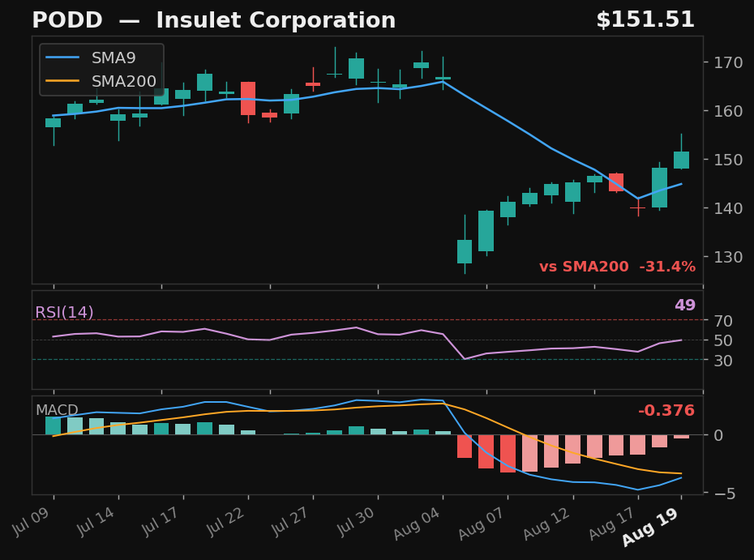This screenshot has width=754, height=560.
Task: Click the vs SMA200 -31.4% label
Action: [x=617, y=267]
